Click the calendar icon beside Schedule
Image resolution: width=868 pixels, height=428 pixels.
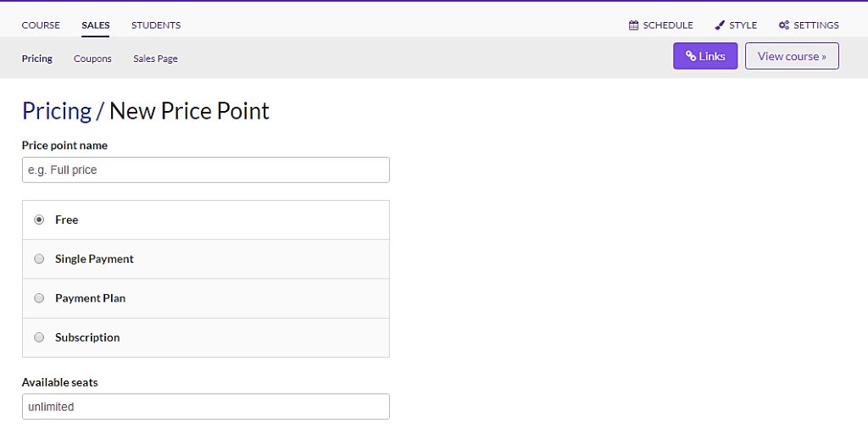(x=633, y=25)
